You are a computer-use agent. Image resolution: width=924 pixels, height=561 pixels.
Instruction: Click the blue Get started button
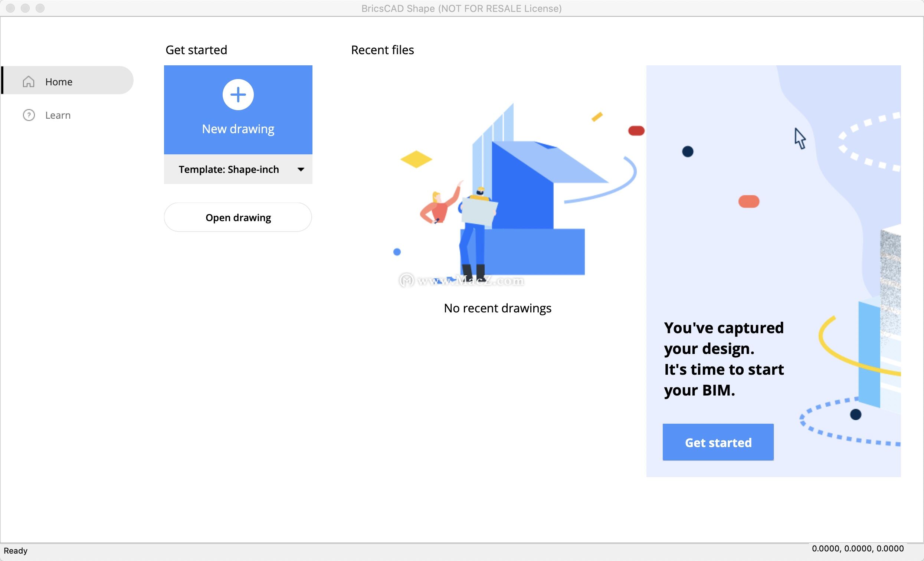[718, 442]
